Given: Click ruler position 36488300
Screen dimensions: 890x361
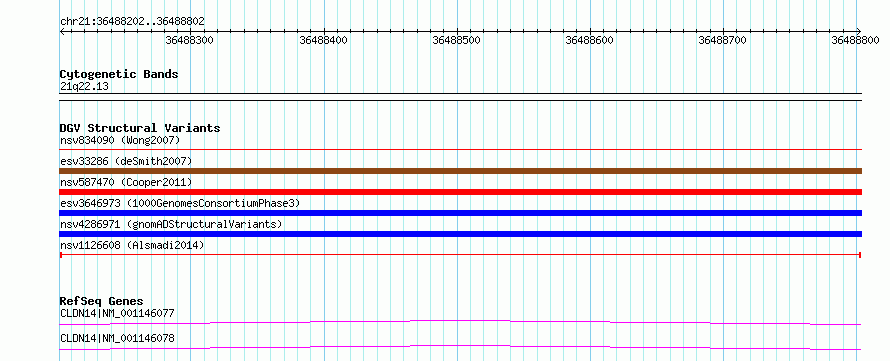Looking at the screenshot, I should pyautogui.click(x=189, y=40).
